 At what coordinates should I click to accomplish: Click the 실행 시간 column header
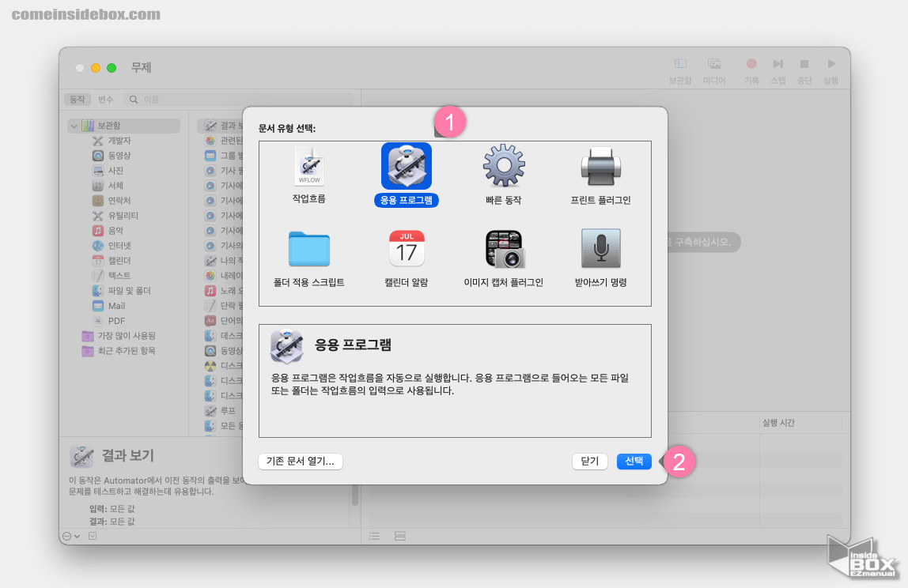tap(778, 423)
